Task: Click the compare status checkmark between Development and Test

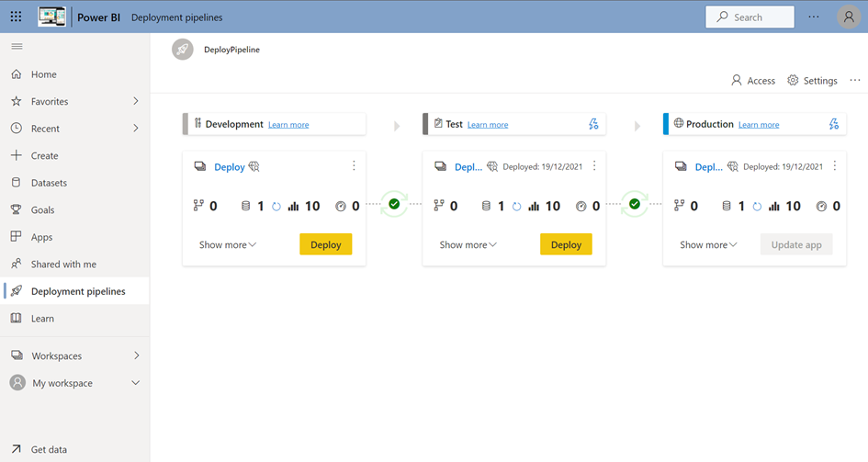Action: [x=394, y=204]
